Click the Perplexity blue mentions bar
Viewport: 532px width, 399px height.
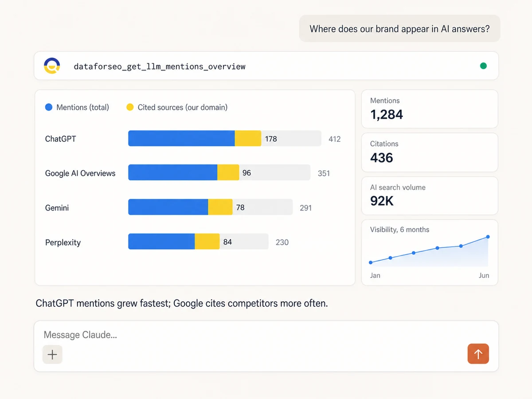coord(161,242)
